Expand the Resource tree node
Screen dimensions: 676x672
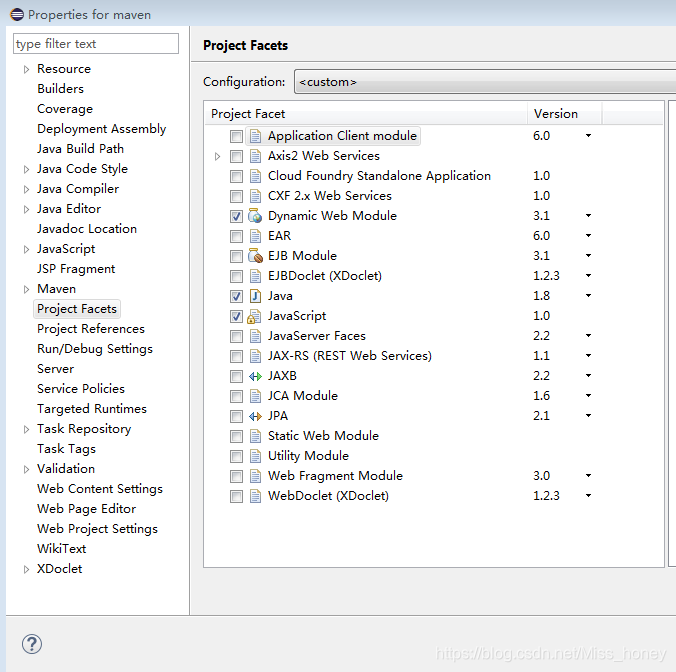click(26, 69)
